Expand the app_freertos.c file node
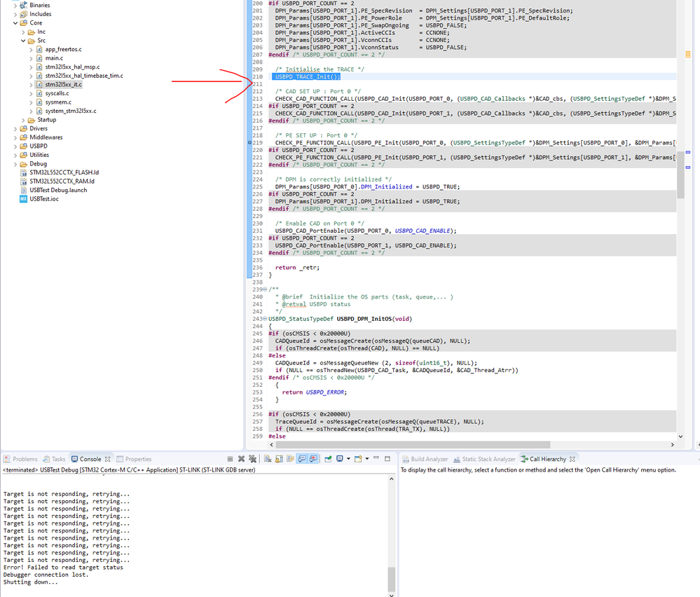 click(32, 50)
